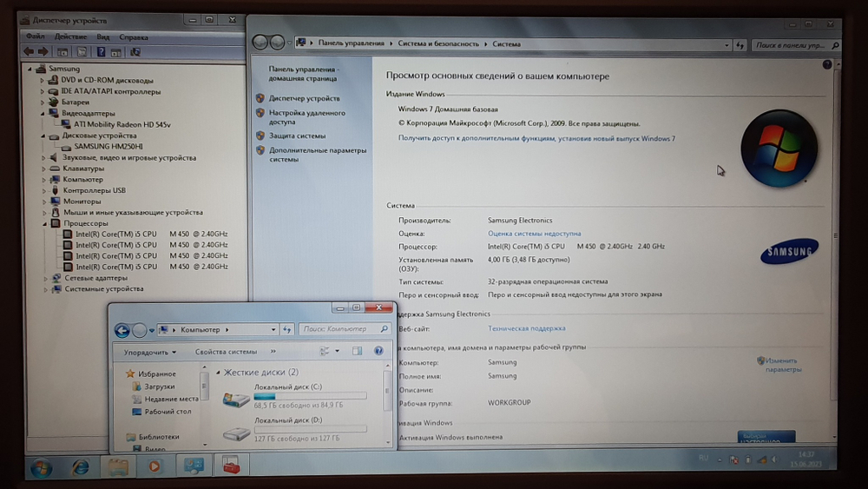Click Настройка удаленного доступа link

(x=307, y=117)
